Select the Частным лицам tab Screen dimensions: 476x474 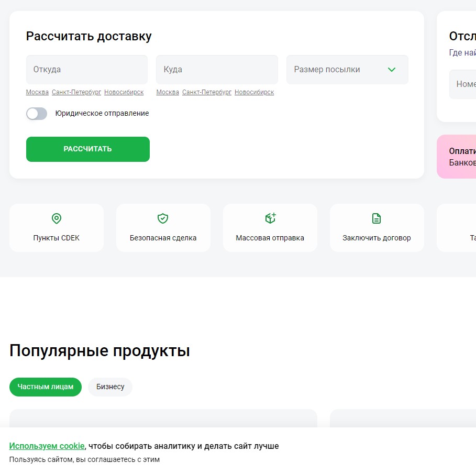point(46,387)
